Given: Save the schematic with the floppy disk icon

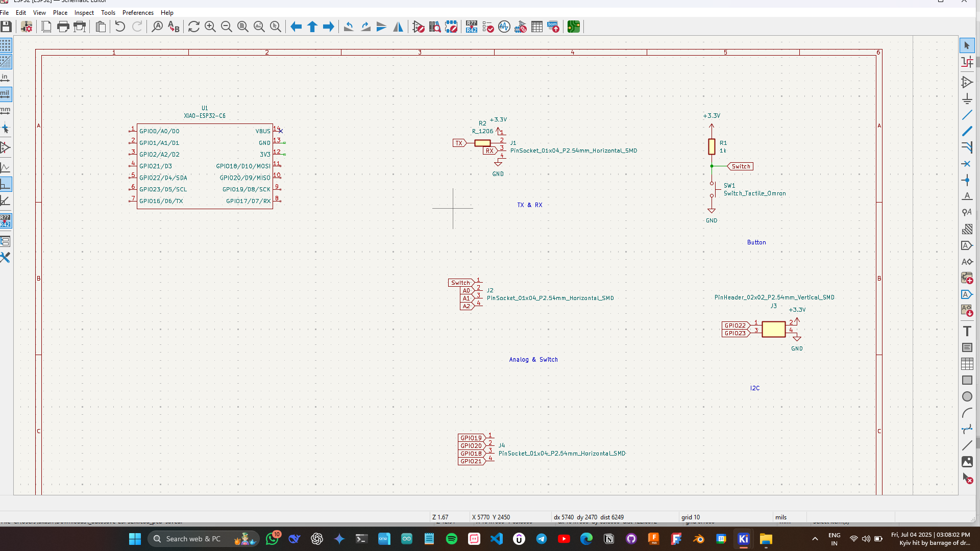Looking at the screenshot, I should (6, 27).
